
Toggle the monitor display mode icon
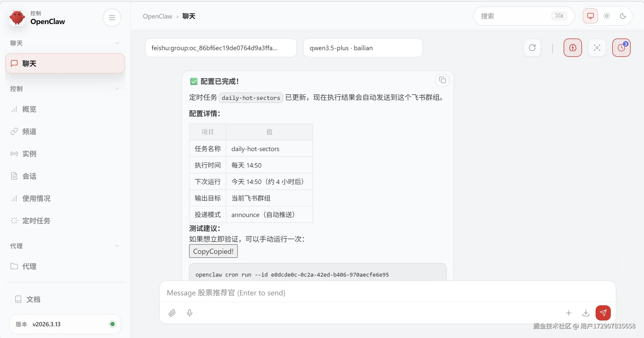tap(590, 16)
